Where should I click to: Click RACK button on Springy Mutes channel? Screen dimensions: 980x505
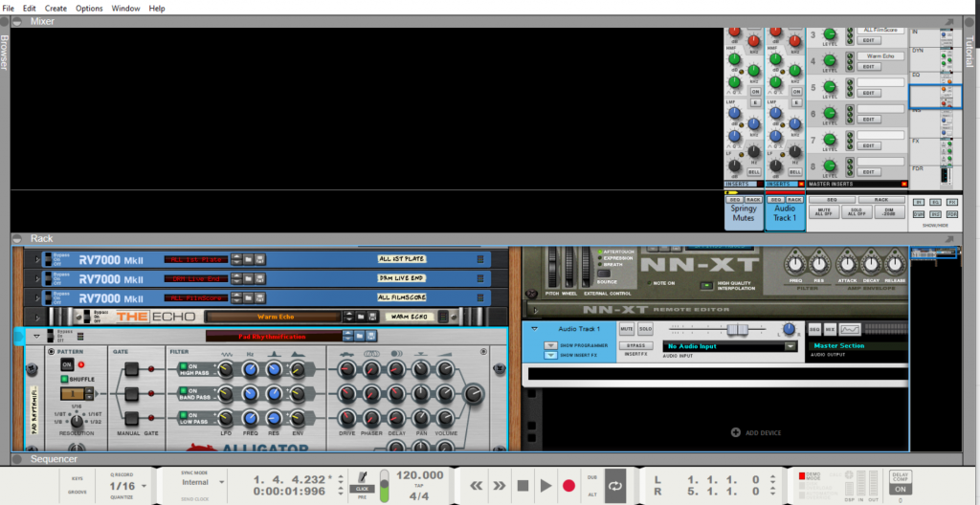pos(753,199)
